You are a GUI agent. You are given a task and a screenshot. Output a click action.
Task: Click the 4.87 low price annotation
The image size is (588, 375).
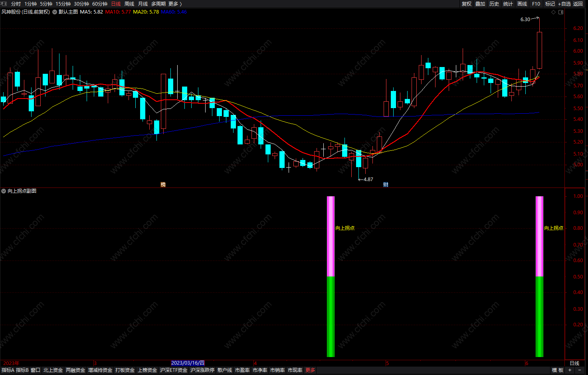pyautogui.click(x=368, y=180)
